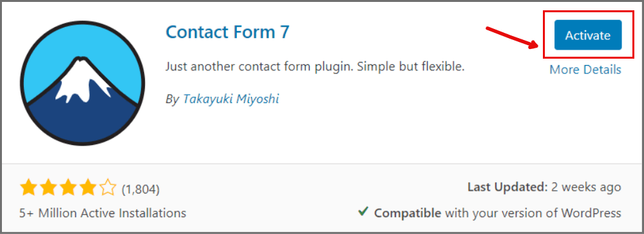Click the Contact Form 7 mountain logo

tap(82, 83)
